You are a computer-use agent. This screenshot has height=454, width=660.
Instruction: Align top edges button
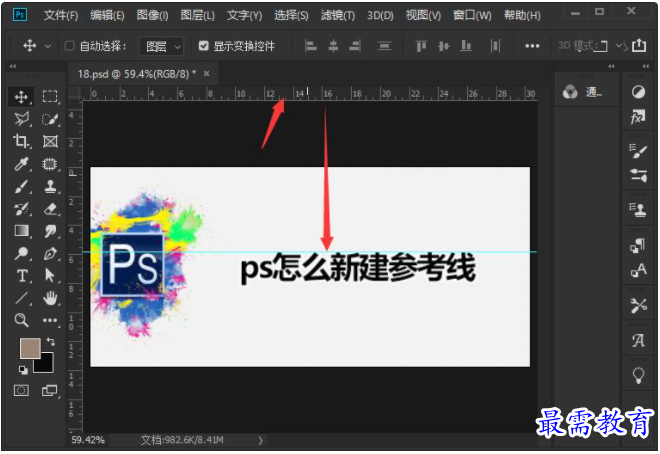point(421,45)
